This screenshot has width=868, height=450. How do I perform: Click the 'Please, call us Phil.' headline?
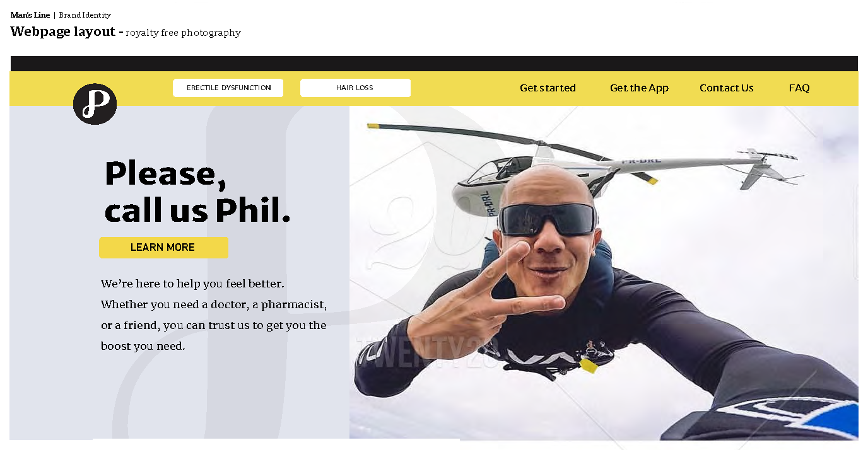pyautogui.click(x=197, y=192)
